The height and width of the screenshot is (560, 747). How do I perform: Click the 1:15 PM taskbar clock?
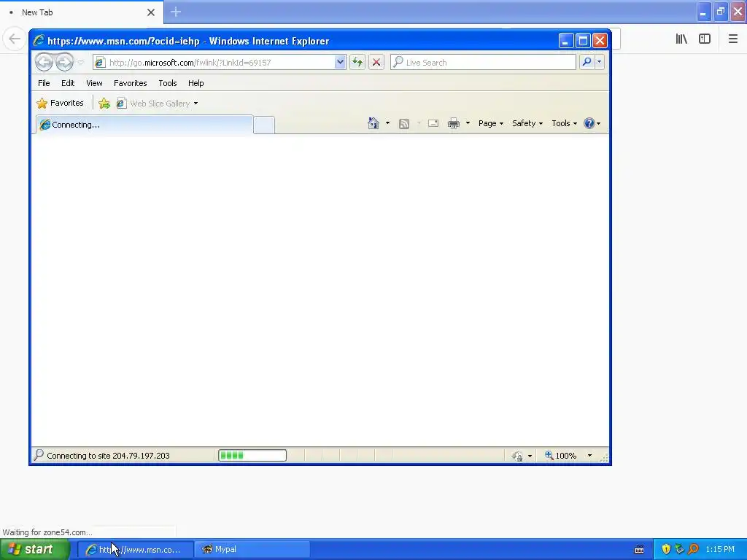[x=720, y=550]
